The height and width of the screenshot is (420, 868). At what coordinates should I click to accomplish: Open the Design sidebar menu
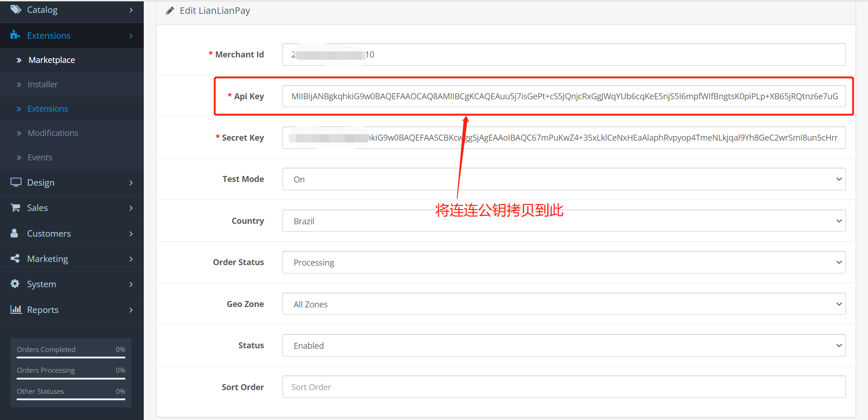pyautogui.click(x=72, y=182)
